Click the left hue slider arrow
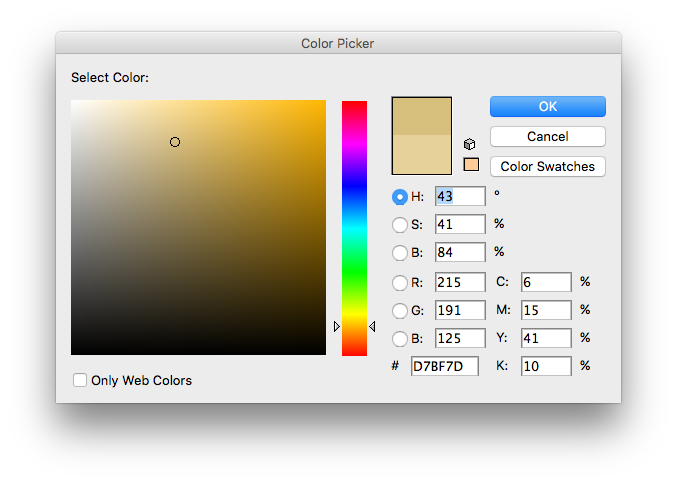Screen dimensions: 677x483 [x=336, y=326]
